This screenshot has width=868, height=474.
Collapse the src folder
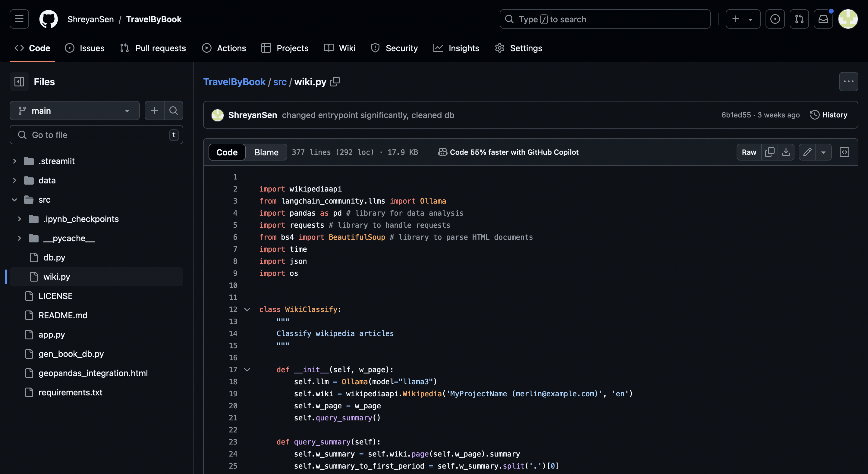point(14,200)
